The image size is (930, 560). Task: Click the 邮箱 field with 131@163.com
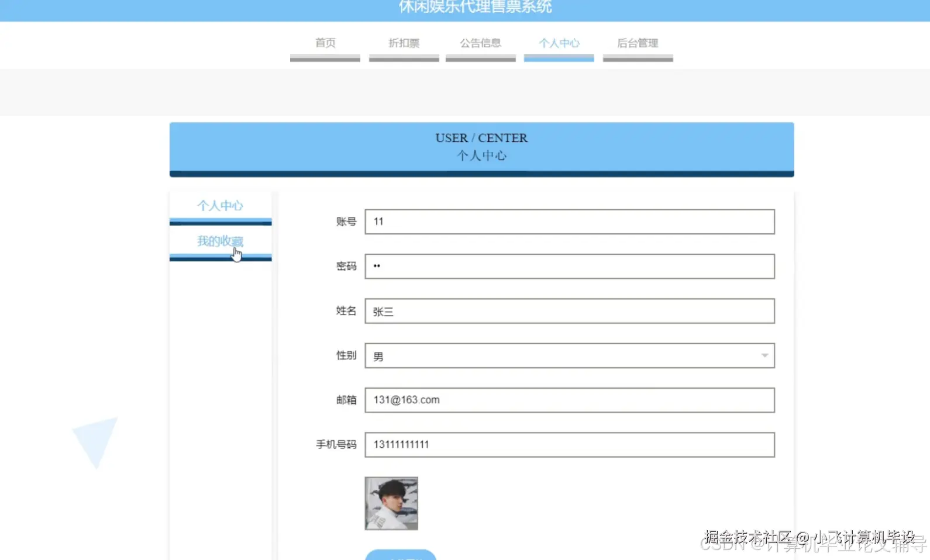coord(570,400)
